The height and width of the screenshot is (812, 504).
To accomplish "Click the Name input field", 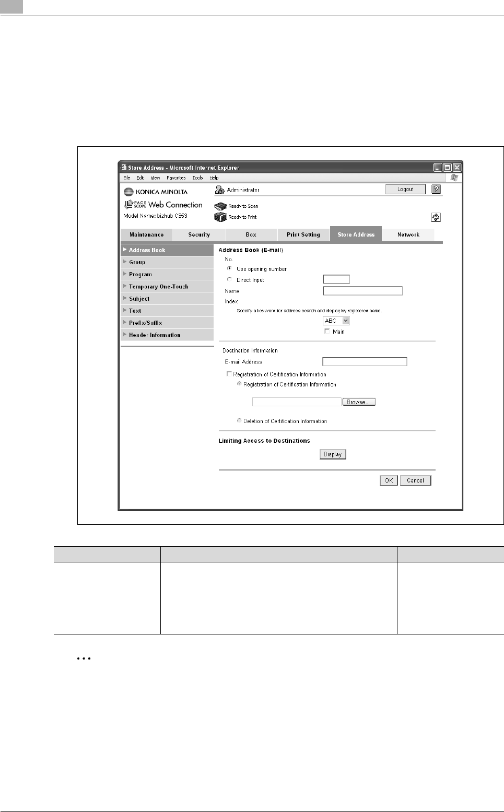I will (x=362, y=291).
